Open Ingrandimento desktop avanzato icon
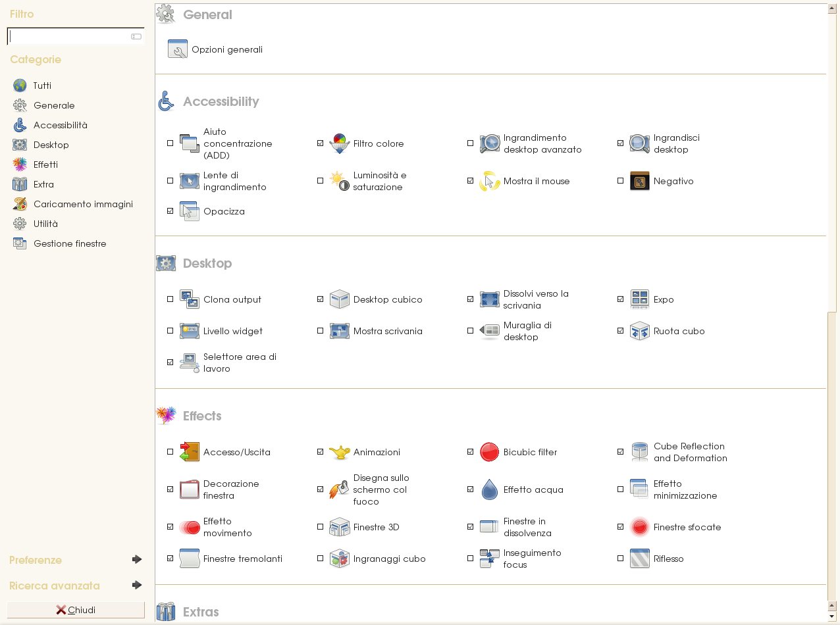Viewport: 840px width, 625px height. coord(490,143)
